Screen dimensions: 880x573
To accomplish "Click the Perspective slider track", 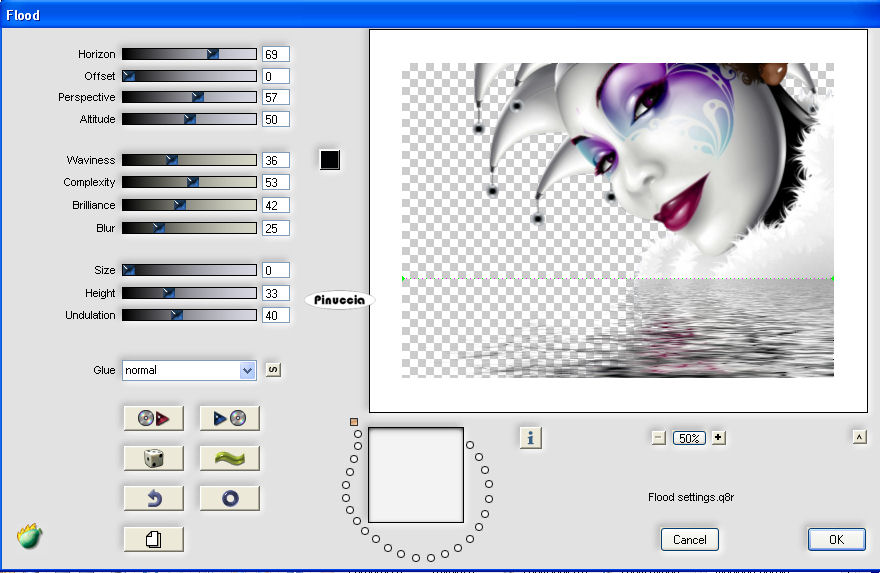I will click(189, 97).
